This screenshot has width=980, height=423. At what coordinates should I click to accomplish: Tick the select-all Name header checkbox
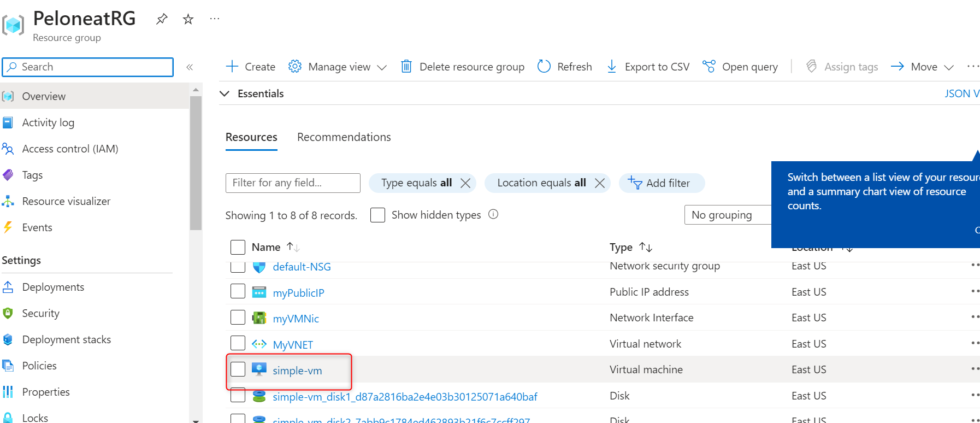coord(238,247)
